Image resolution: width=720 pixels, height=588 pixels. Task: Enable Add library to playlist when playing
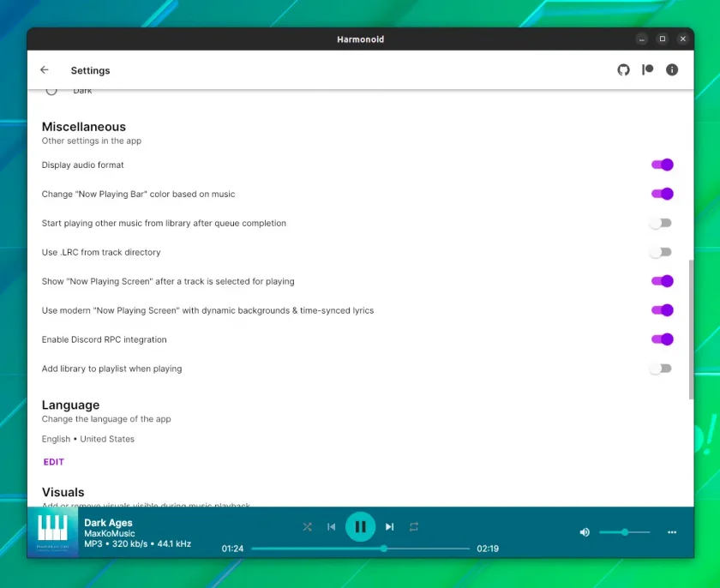[x=661, y=368]
